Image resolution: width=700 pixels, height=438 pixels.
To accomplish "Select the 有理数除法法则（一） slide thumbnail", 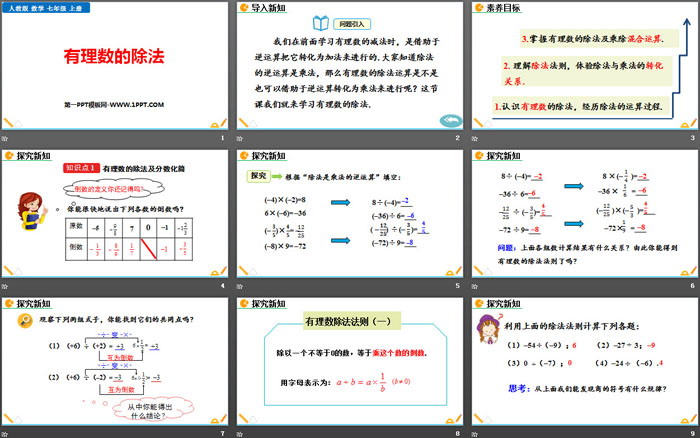I will [350, 361].
